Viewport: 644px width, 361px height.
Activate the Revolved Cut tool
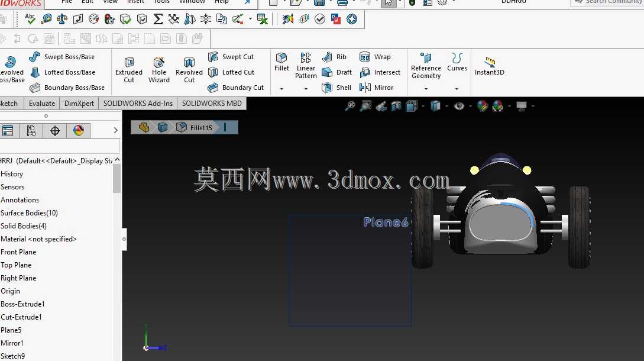tap(189, 70)
